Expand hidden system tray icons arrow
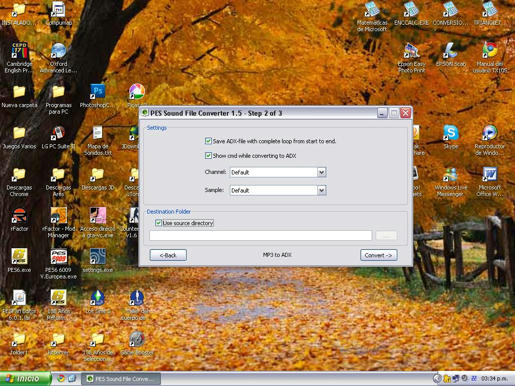Screen dimensions: 515x386 tap(437, 379)
